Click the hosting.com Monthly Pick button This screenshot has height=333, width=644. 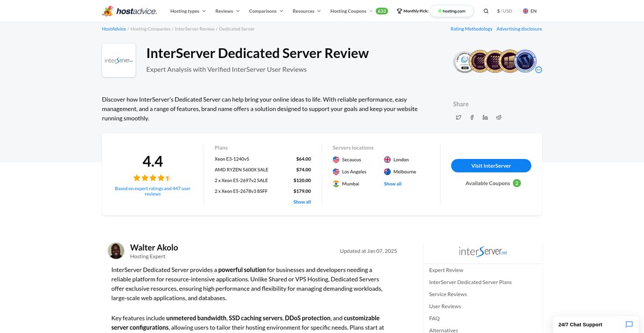(452, 11)
